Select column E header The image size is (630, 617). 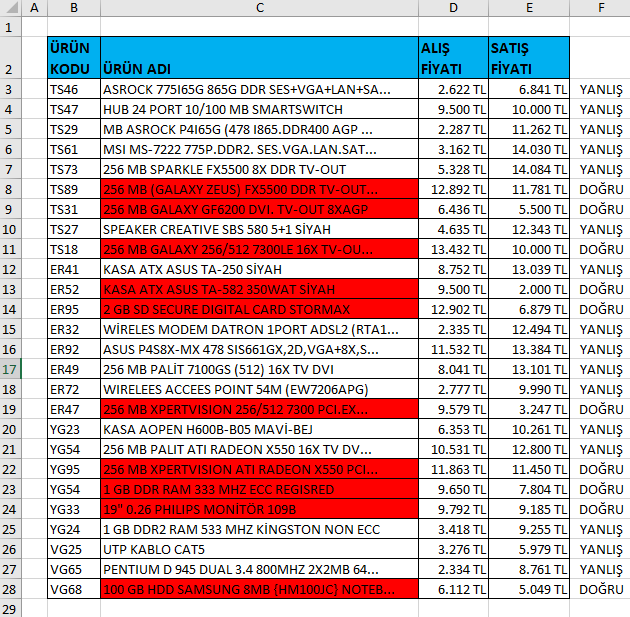tap(529, 8)
